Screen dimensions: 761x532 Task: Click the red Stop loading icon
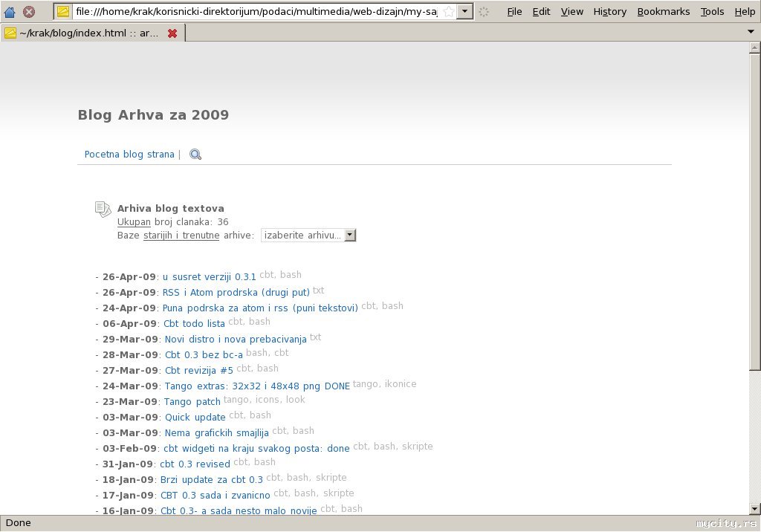tap(29, 12)
